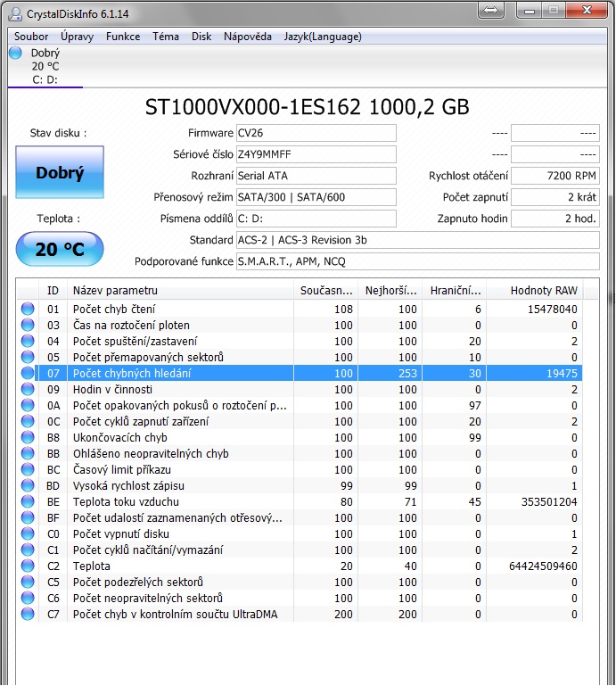The height and width of the screenshot is (686, 616).
Task: Click the ID column header
Action: pos(53,291)
